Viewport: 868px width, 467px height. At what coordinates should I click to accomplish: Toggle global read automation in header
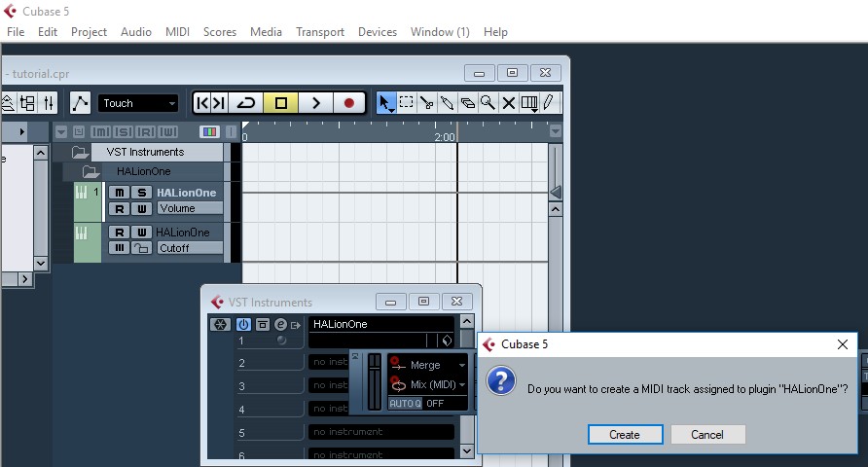[x=146, y=131]
